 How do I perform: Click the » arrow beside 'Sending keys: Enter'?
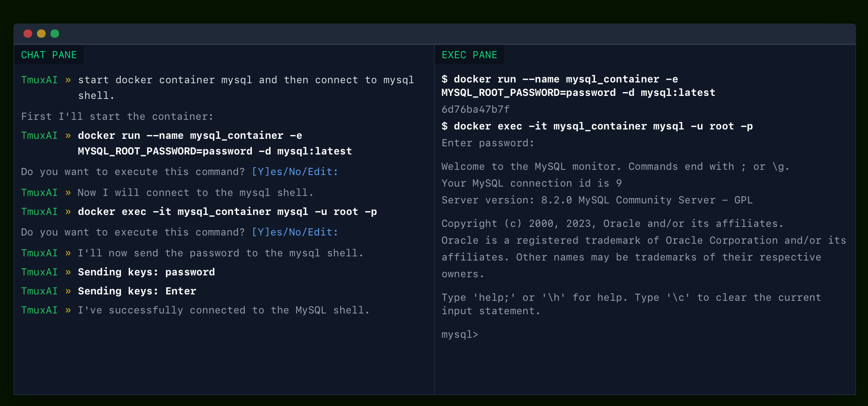coord(68,291)
